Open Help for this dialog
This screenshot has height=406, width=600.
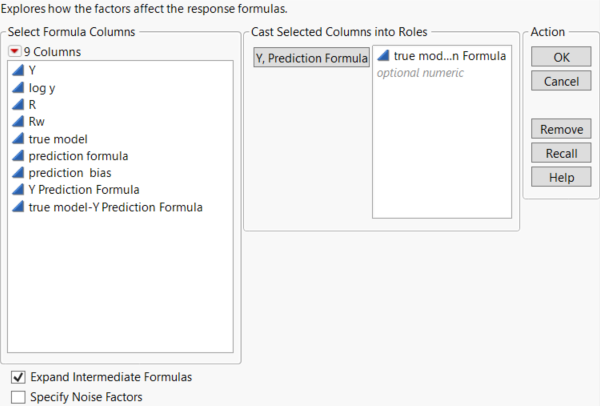560,176
